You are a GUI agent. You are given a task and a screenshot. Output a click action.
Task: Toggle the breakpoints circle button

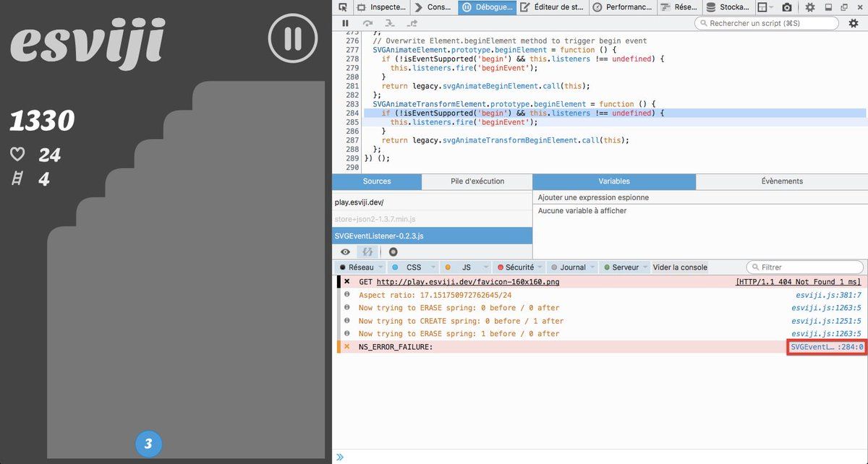(393, 252)
